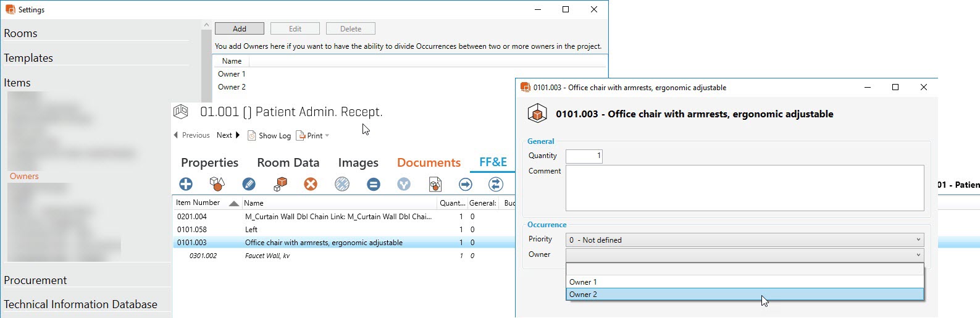Screen dimensions: 980x318
Task: Expand the Print dropdown arrow
Action: pyautogui.click(x=327, y=136)
